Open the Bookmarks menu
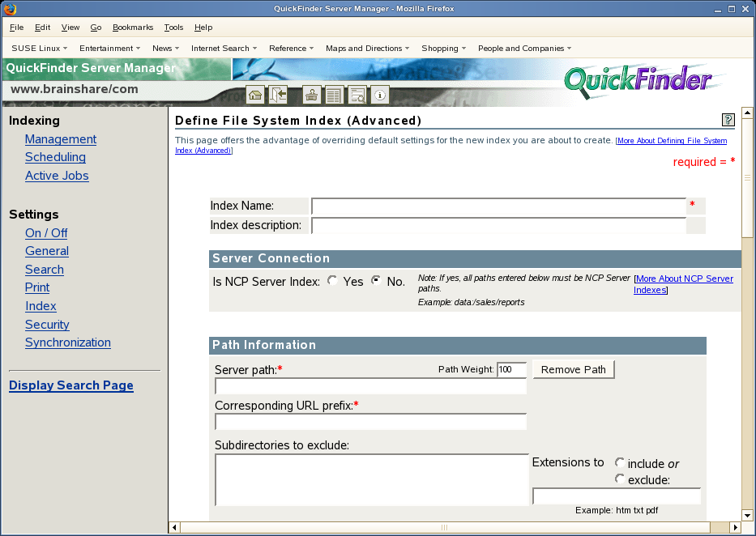 pyautogui.click(x=133, y=28)
